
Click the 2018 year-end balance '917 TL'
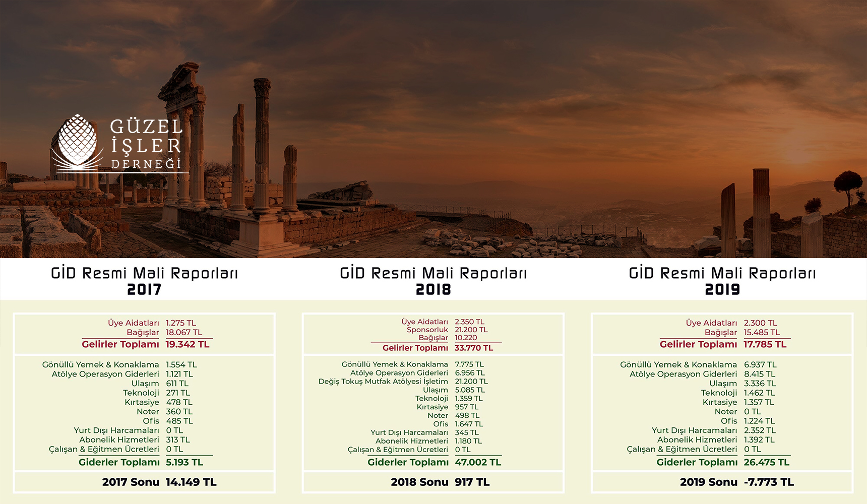pyautogui.click(x=472, y=482)
